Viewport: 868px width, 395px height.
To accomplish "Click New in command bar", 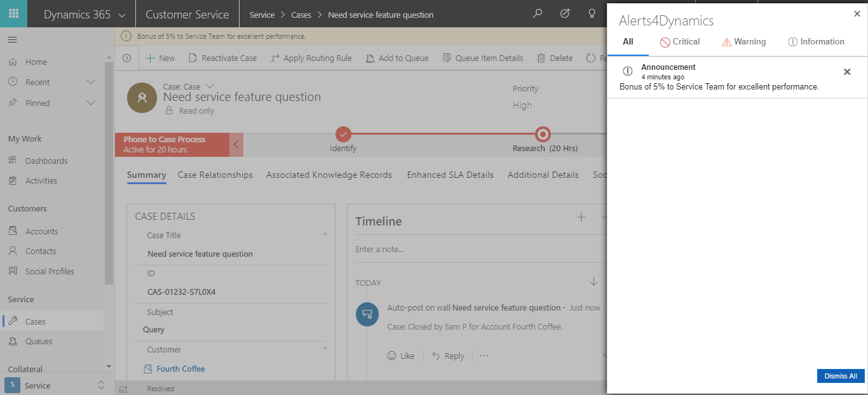I will [x=160, y=58].
